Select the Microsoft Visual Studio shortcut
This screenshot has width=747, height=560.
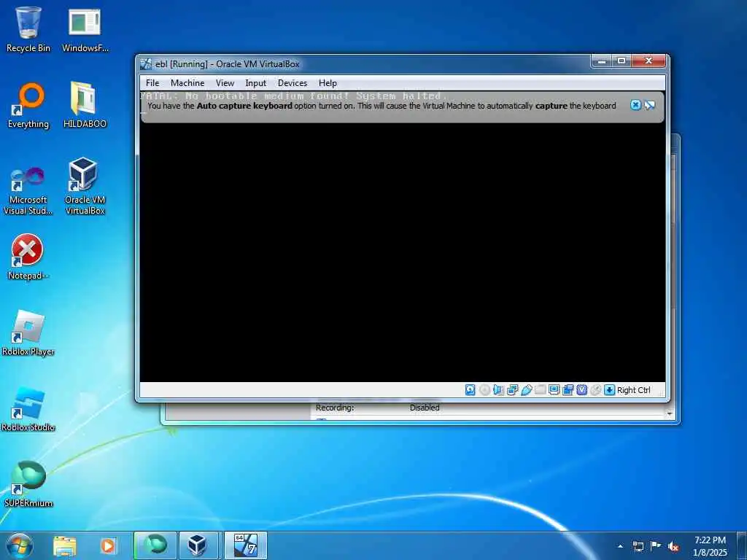coord(28,190)
